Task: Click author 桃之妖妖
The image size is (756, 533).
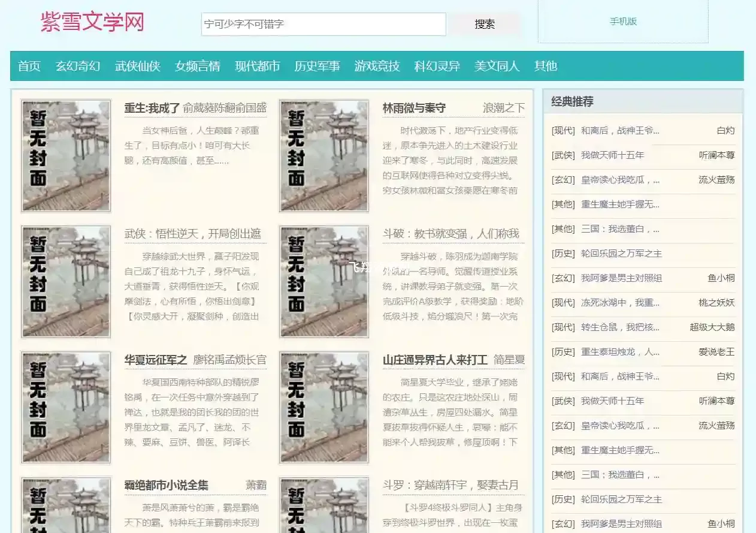Action: pyautogui.click(x=716, y=303)
